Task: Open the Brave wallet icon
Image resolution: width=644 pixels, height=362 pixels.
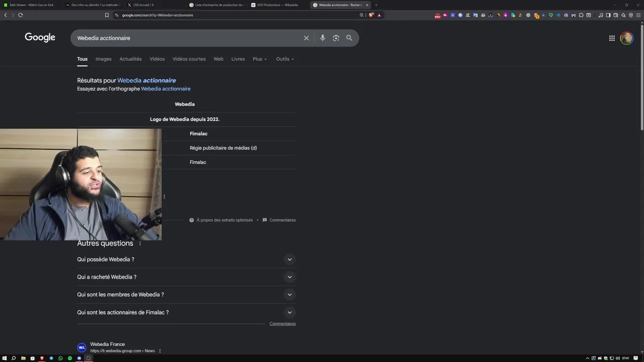Action: pyautogui.click(x=616, y=15)
